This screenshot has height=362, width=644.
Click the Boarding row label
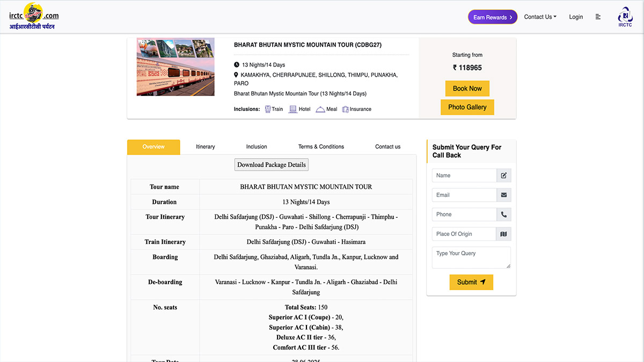tap(165, 257)
